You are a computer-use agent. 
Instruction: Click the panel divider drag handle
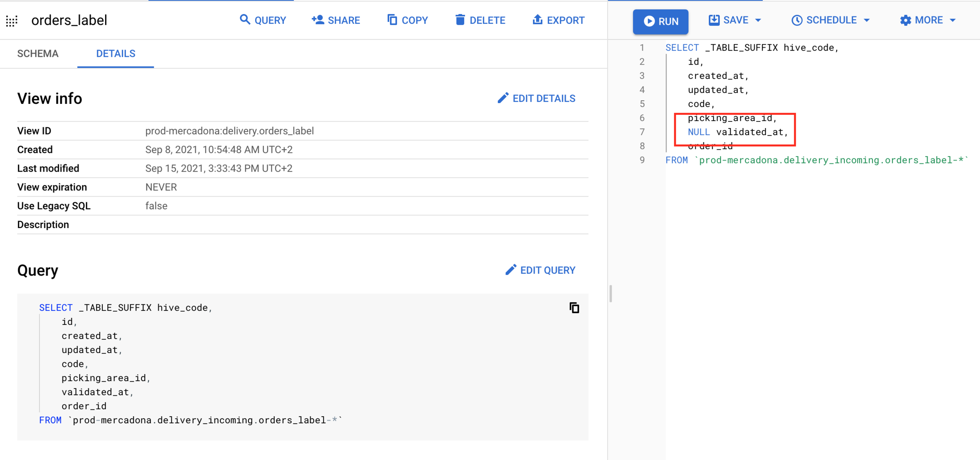click(610, 294)
